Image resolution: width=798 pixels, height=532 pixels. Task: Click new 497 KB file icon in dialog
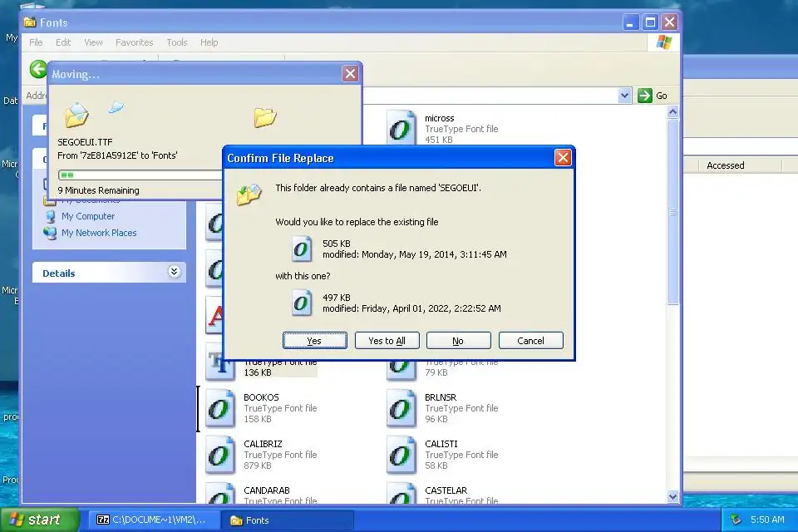pyautogui.click(x=301, y=303)
